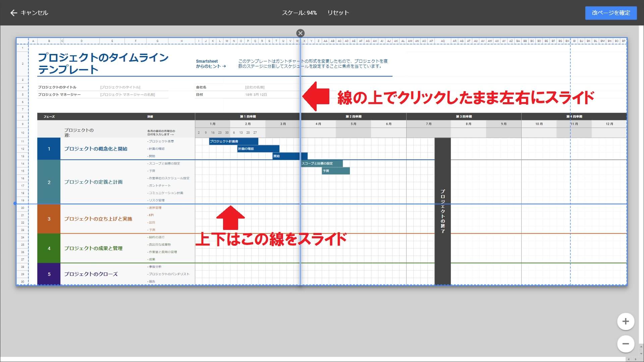Image resolution: width=644 pixels, height=362 pixels.
Task: Click the プロジェクト マネージャー label
Action: click(x=59, y=95)
